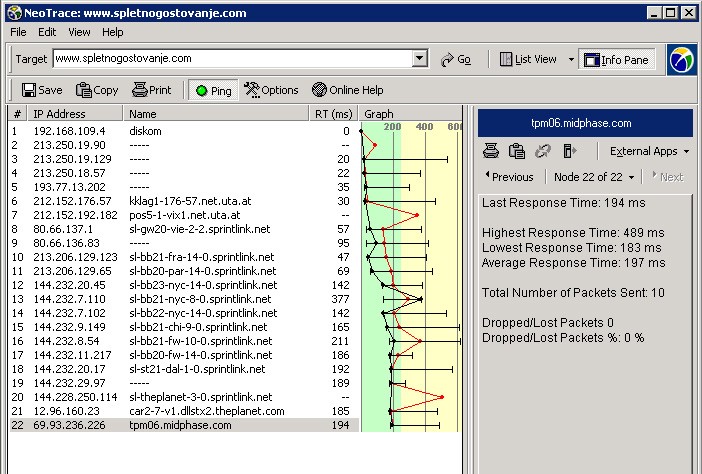Print the trace with Print button

152,90
